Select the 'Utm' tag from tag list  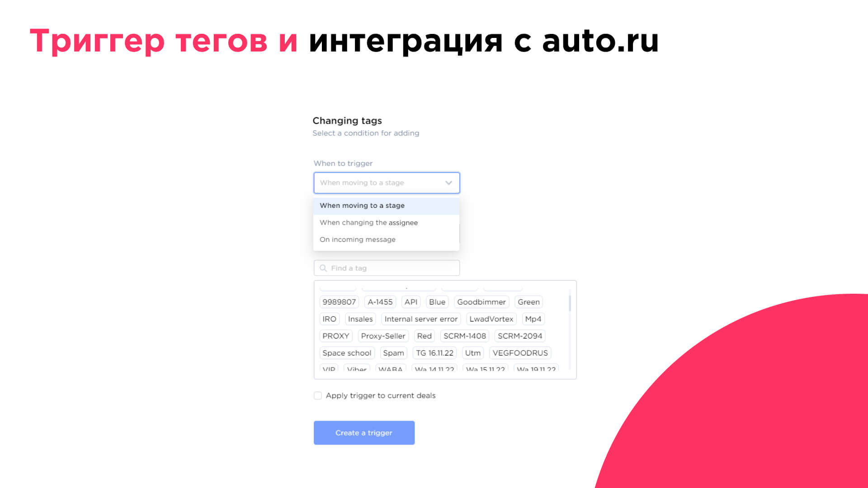pos(473,353)
